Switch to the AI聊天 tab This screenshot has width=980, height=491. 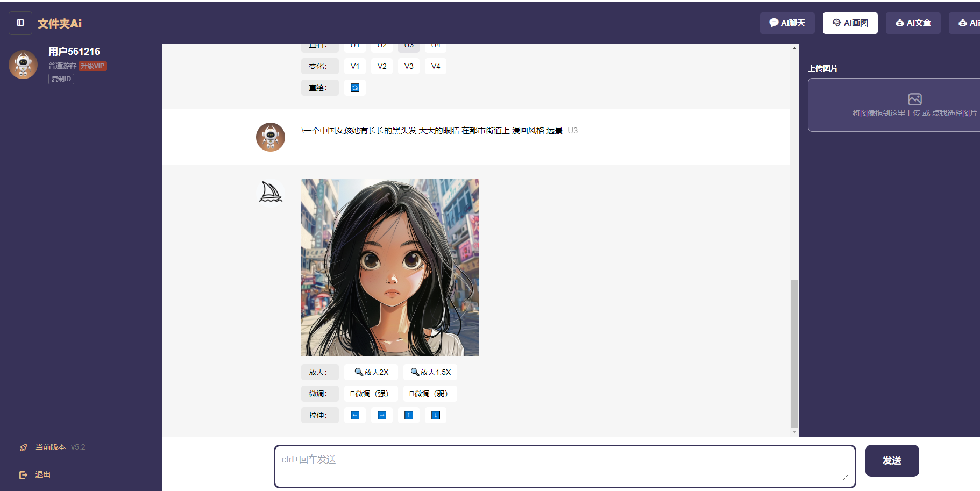(787, 23)
